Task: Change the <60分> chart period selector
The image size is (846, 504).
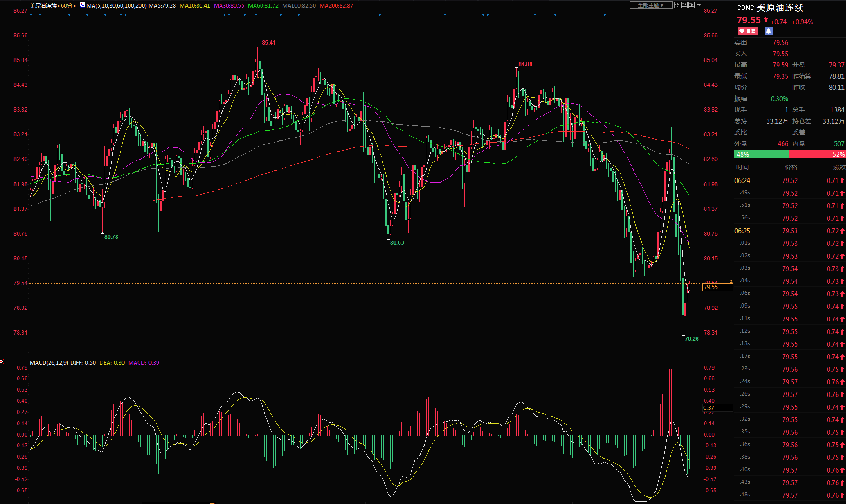Action: pos(67,6)
